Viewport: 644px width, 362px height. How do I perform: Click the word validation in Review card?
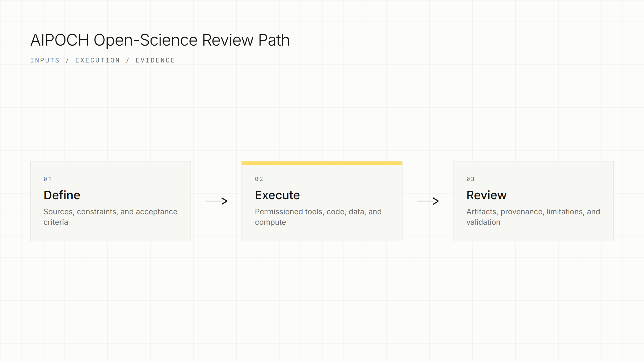click(x=483, y=222)
